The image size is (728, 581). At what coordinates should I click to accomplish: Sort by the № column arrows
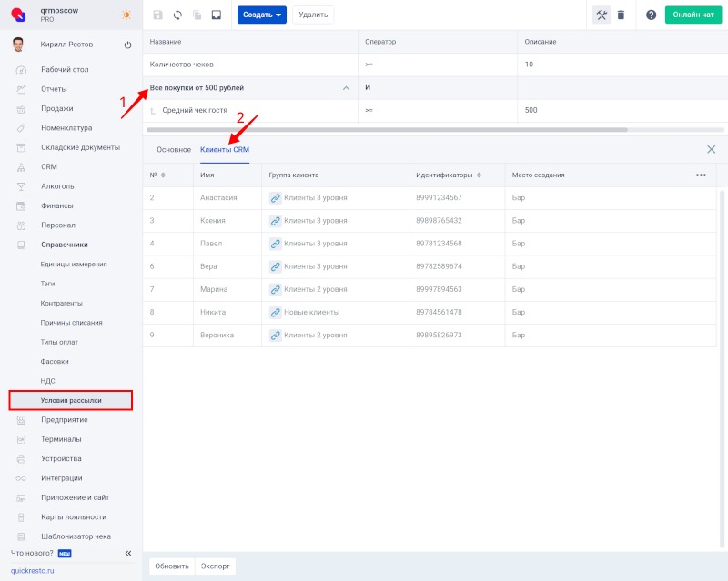coord(163,175)
